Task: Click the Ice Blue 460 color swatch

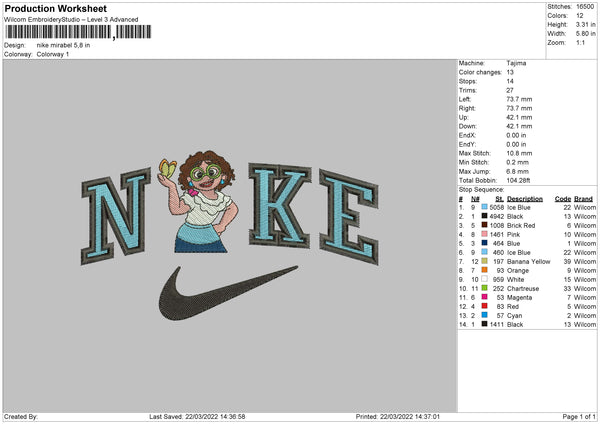Action: (484, 252)
